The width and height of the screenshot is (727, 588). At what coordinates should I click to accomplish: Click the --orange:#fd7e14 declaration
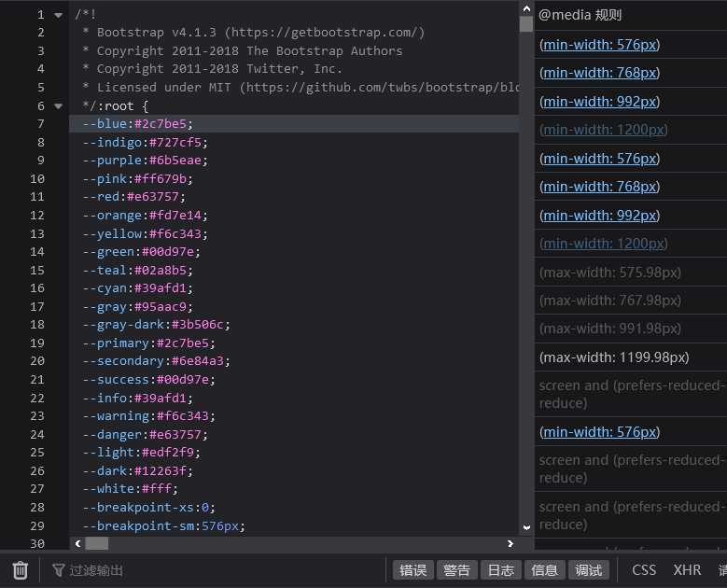coord(146,216)
